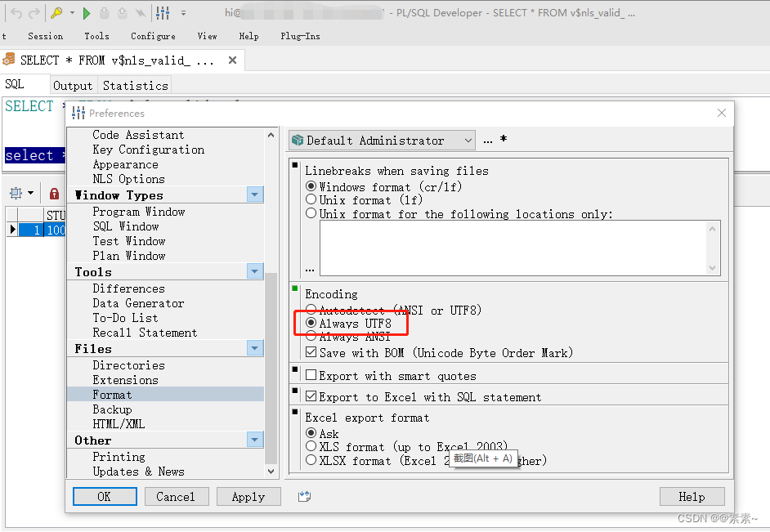
Task: Click the Commit icon in the toolbar
Action: (104, 13)
